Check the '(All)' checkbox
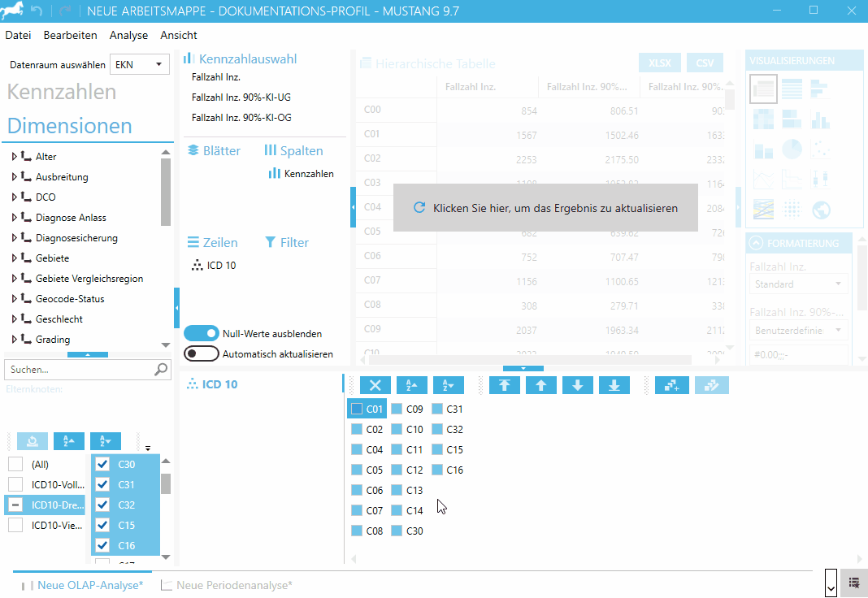Viewport: 868px width, 598px height. click(15, 464)
